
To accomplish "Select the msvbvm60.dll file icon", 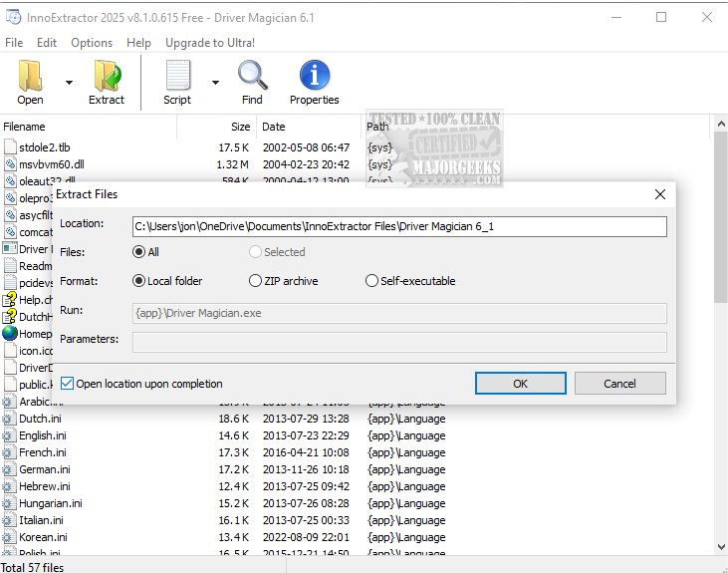I will click(x=10, y=164).
